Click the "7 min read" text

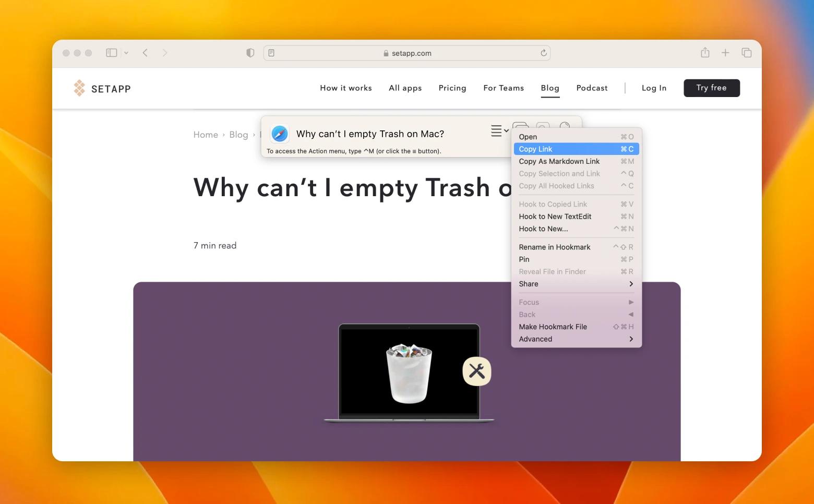(x=215, y=245)
